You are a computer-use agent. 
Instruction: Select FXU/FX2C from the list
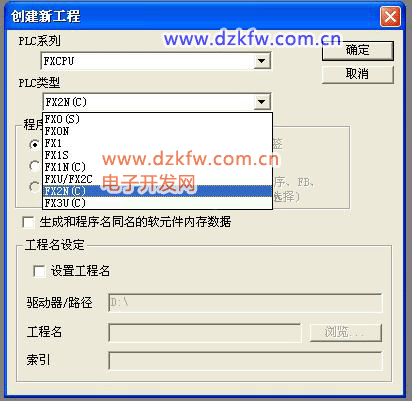(x=158, y=179)
